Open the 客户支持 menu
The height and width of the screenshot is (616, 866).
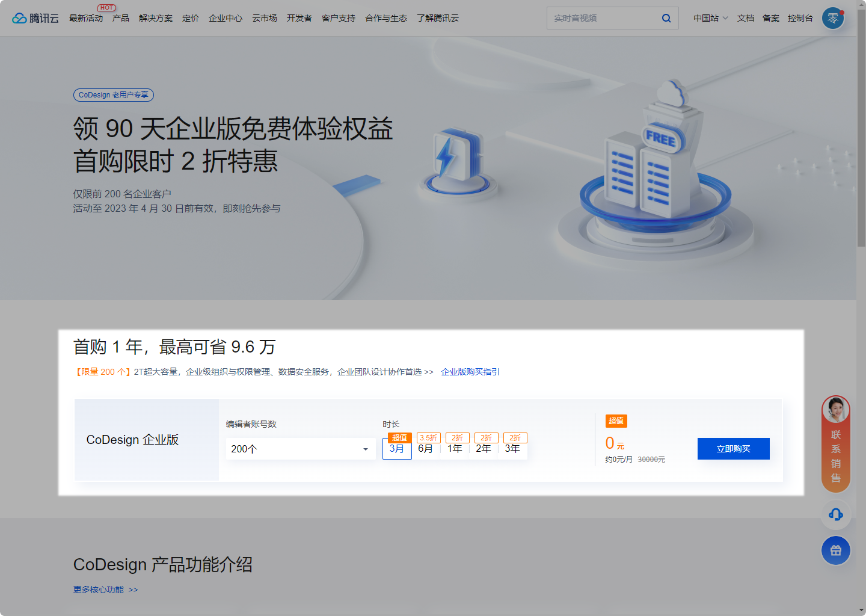[x=339, y=18]
